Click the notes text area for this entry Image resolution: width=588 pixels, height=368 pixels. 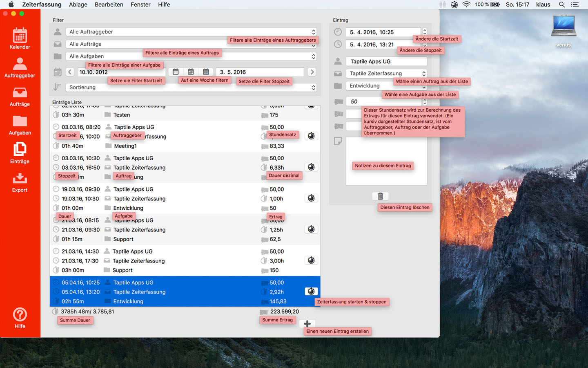click(x=386, y=161)
